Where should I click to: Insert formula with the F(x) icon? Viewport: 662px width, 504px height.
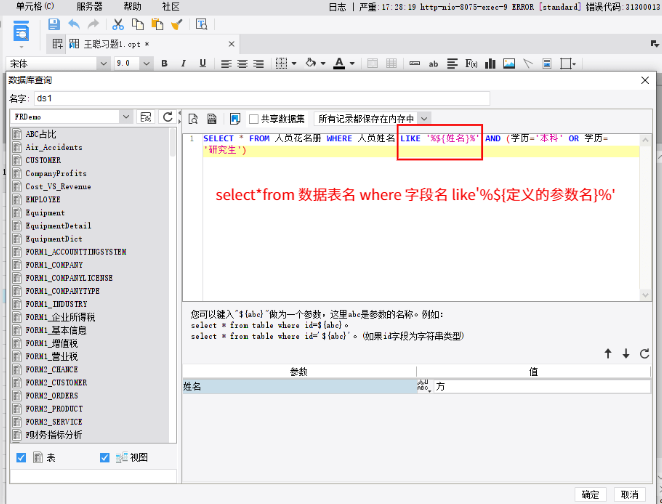tap(471, 64)
